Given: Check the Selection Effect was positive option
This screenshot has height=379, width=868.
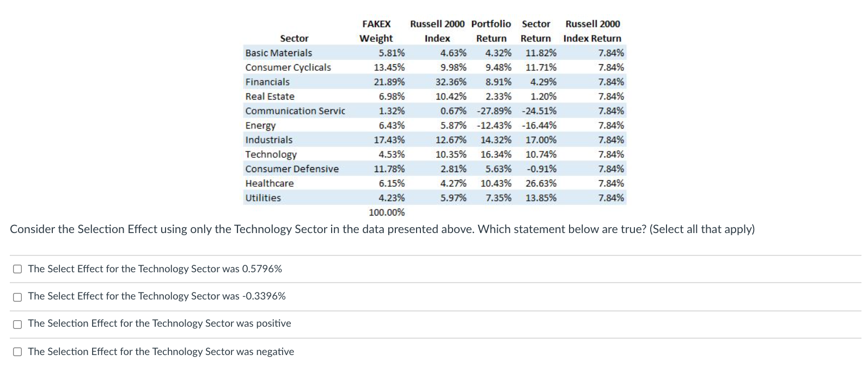Looking at the screenshot, I should [17, 324].
